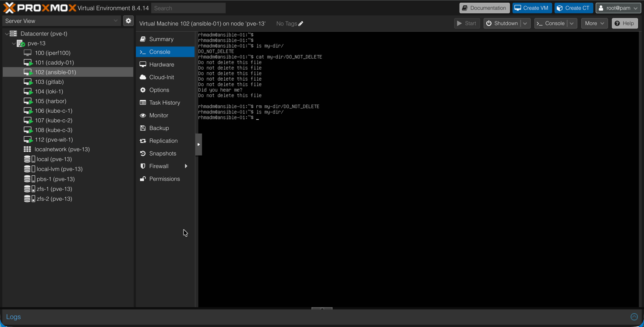
Task: Open the More dropdown menu
Action: point(594,23)
